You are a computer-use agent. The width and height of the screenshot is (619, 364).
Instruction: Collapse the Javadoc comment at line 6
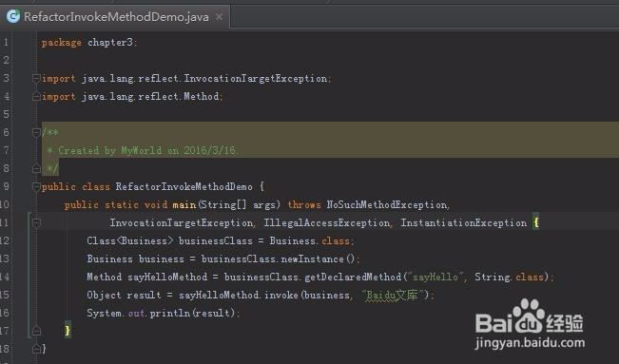pyautogui.click(x=36, y=132)
